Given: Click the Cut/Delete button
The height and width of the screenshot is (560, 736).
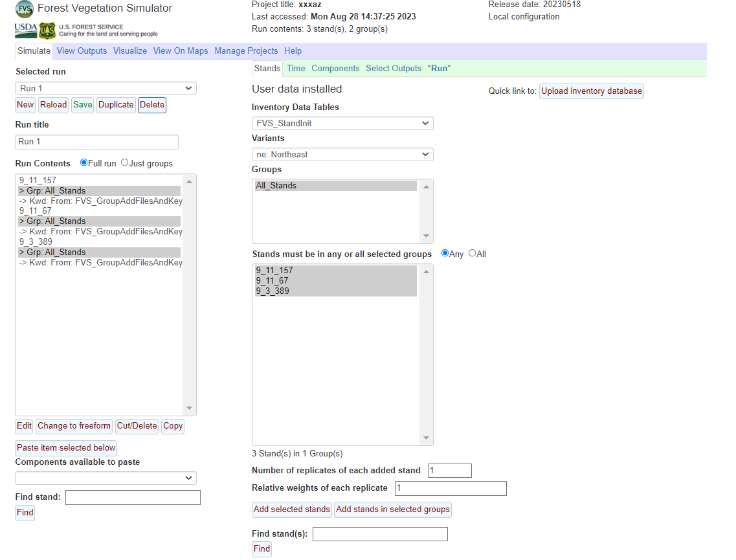Looking at the screenshot, I should (137, 426).
